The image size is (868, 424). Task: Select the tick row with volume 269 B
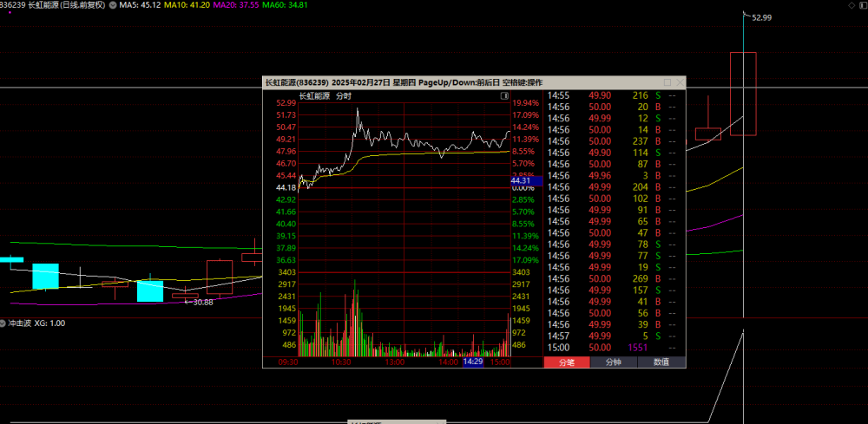(612, 278)
